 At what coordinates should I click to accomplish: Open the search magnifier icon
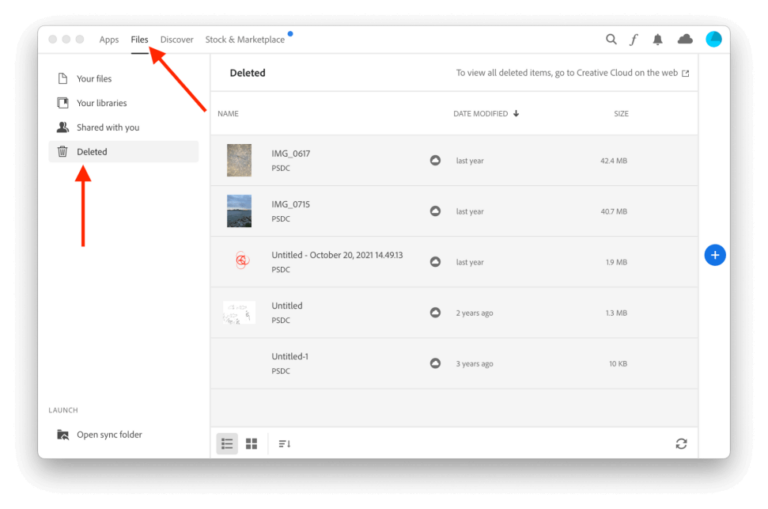611,39
